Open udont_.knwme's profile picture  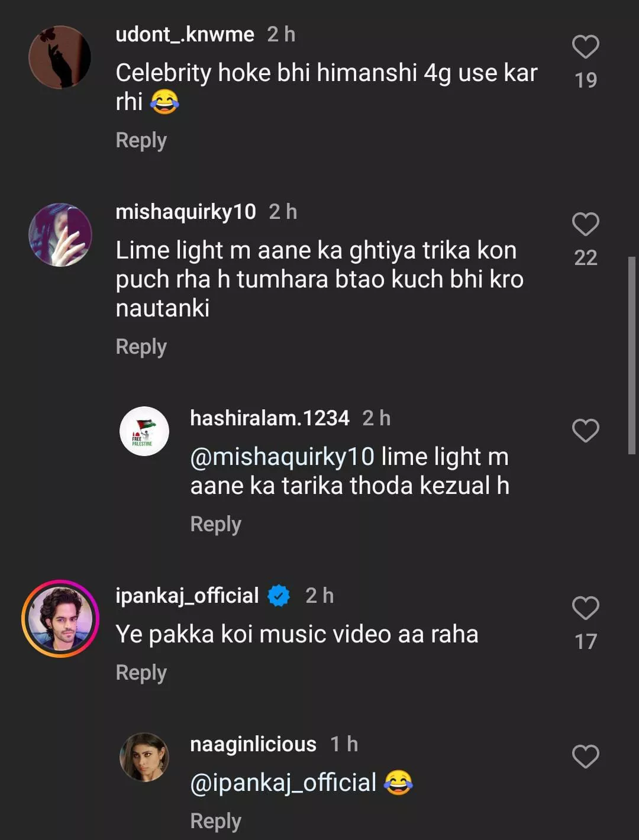[60, 57]
